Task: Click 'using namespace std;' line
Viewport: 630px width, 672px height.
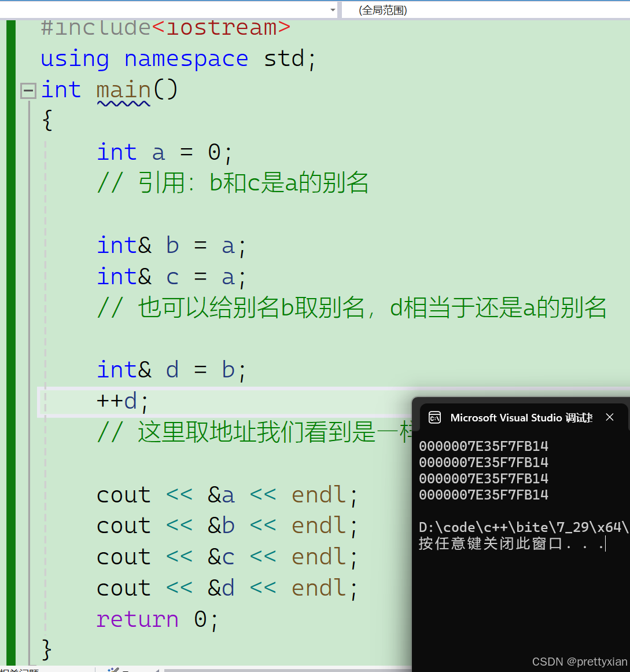Action: click(178, 58)
